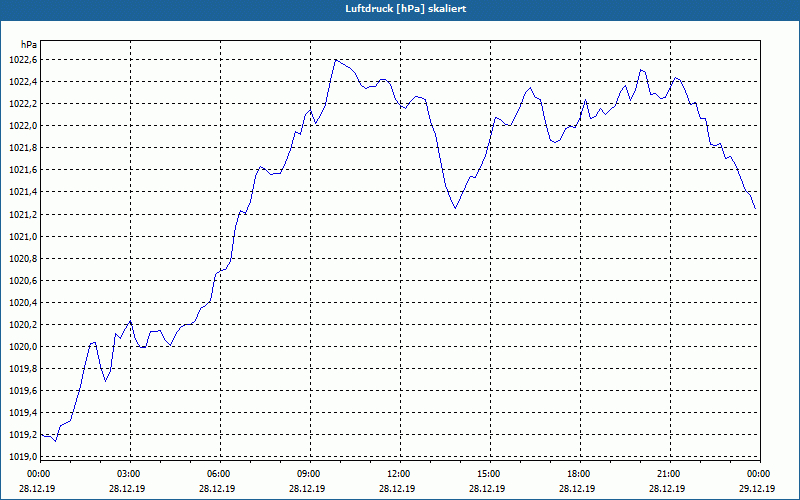Click the 1020,8 y-axis value

22,259
